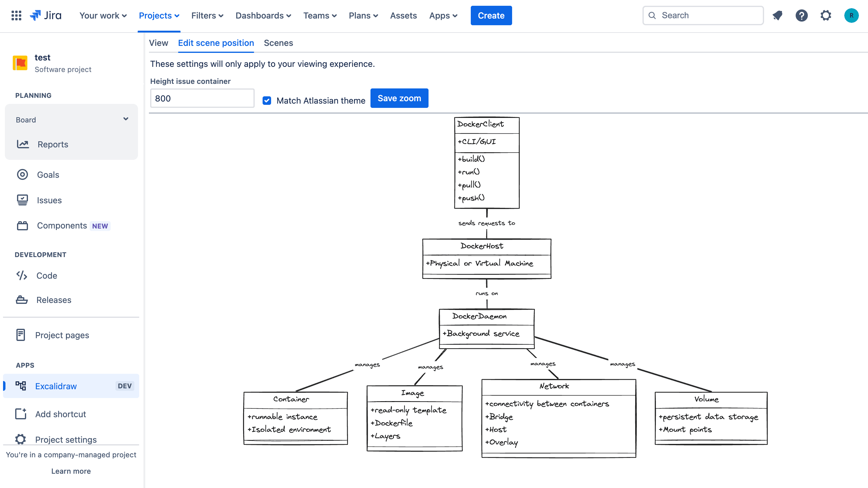The width and height of the screenshot is (868, 488).
Task: Click the DockerDaemon title text
Action: [479, 316]
